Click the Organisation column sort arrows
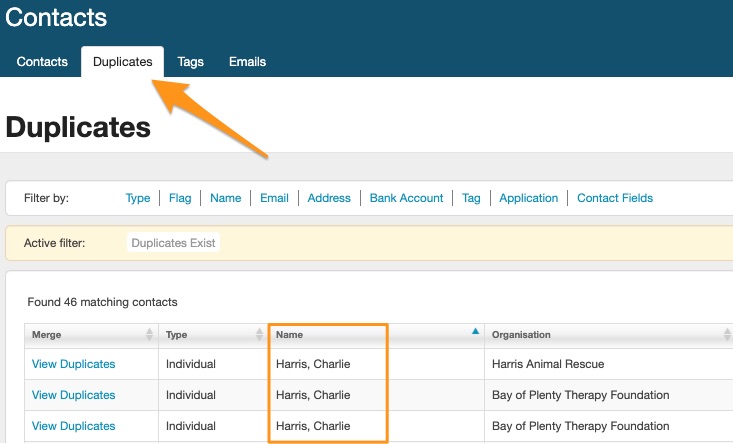This screenshot has width=733, height=444. coord(727,335)
